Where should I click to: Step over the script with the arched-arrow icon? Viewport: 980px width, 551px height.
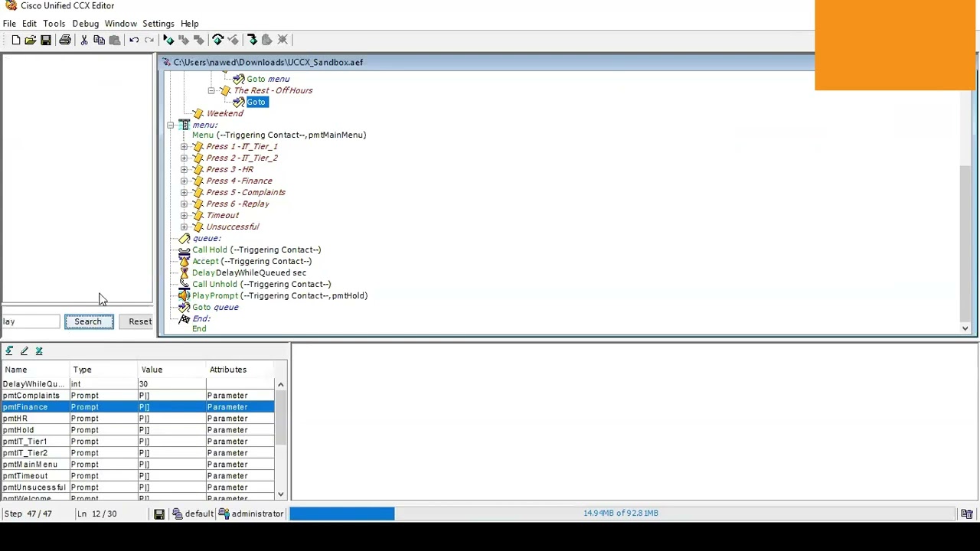[218, 40]
